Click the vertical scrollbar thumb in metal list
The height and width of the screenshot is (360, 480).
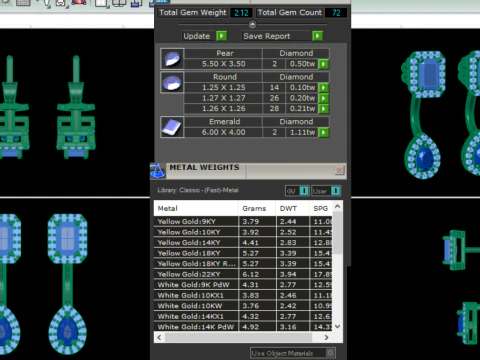[x=337, y=232]
